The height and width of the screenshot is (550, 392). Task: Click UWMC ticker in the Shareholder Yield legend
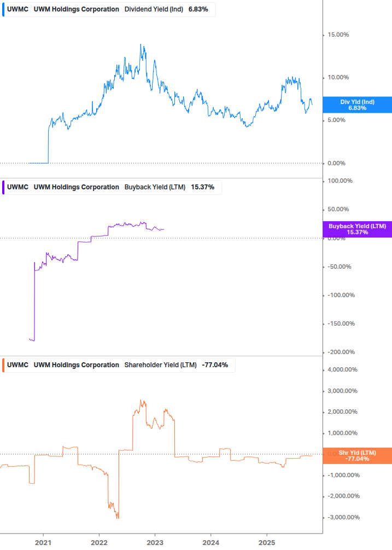[17, 365]
